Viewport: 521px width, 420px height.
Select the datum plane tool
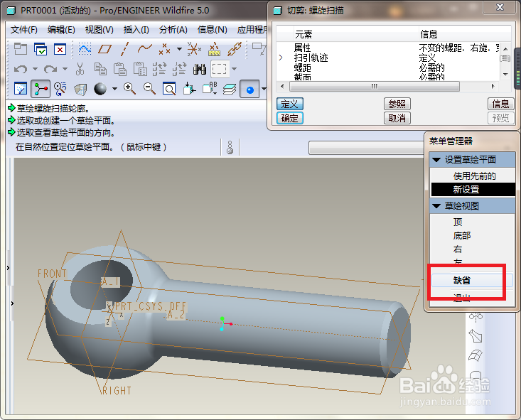coord(104,49)
